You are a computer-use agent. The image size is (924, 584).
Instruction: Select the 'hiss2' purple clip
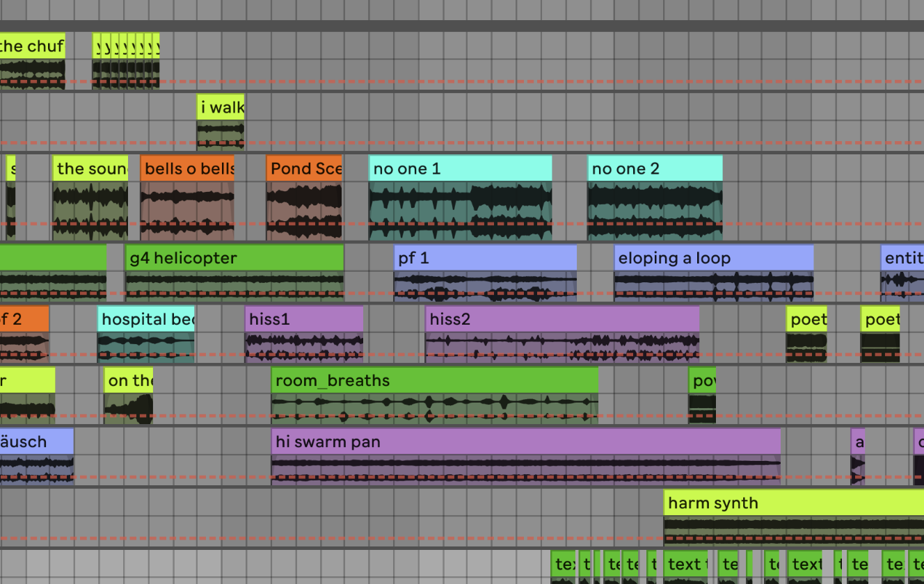[x=562, y=319]
